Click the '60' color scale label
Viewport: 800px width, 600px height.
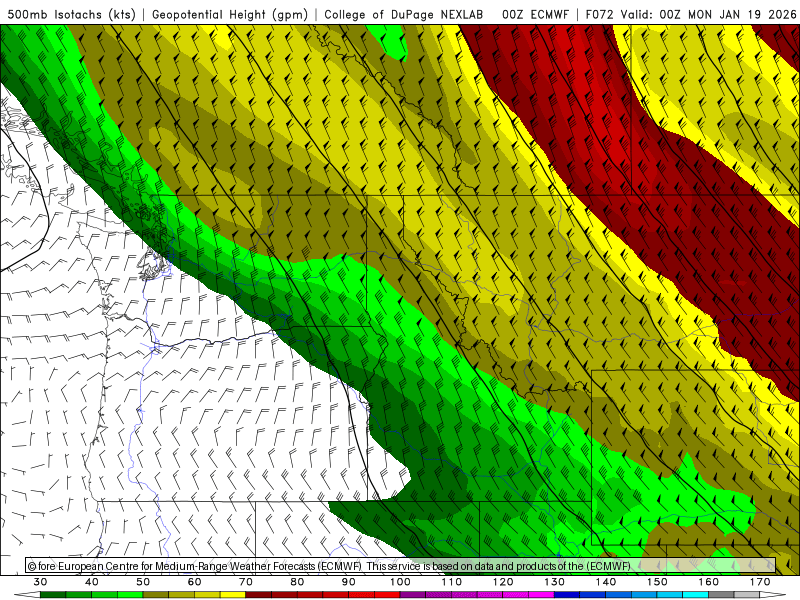pos(194,582)
